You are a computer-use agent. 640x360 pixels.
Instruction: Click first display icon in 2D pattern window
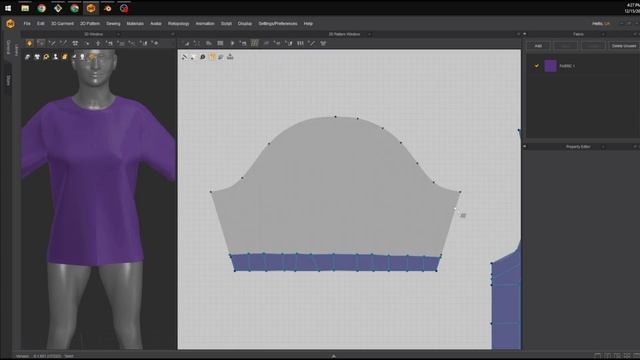[x=184, y=57]
